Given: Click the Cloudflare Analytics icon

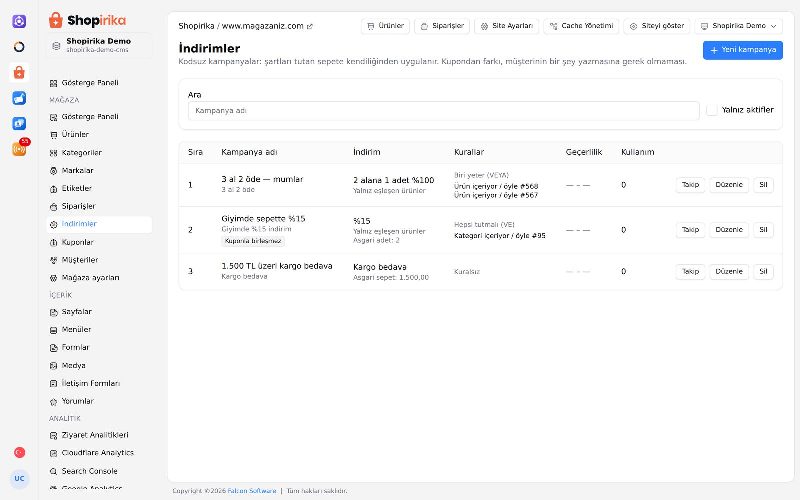Looking at the screenshot, I should click(x=54, y=453).
